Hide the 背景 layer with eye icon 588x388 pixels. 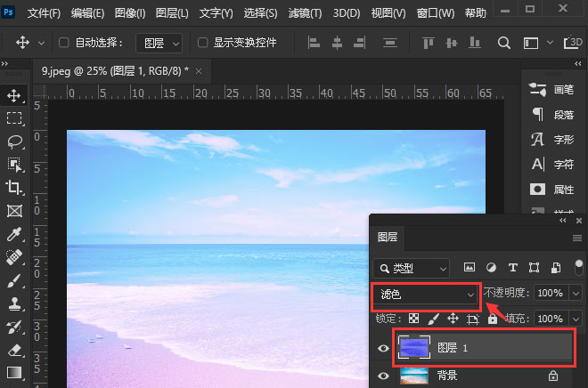(383, 376)
